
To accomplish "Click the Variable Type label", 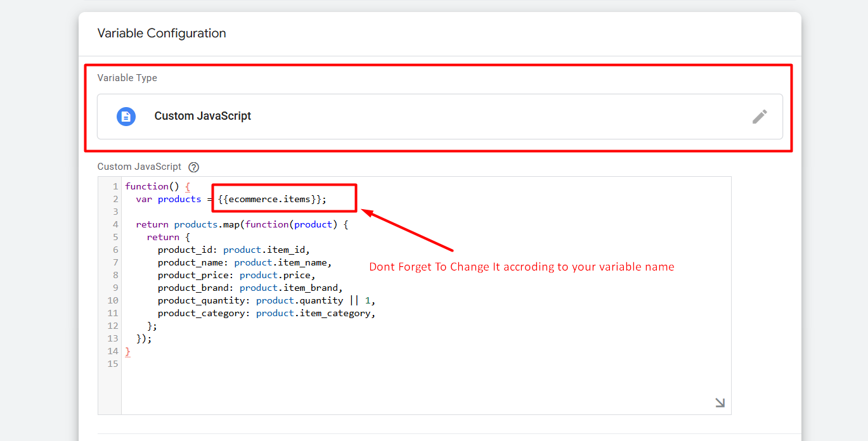I will 127,78.
